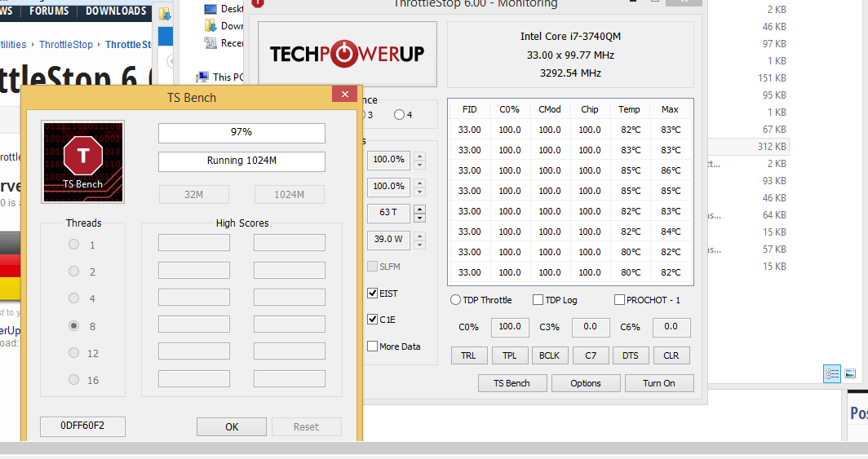Increase the first 100.0% spinner value
Image resolution: width=868 pixels, height=459 pixels.
(419, 156)
